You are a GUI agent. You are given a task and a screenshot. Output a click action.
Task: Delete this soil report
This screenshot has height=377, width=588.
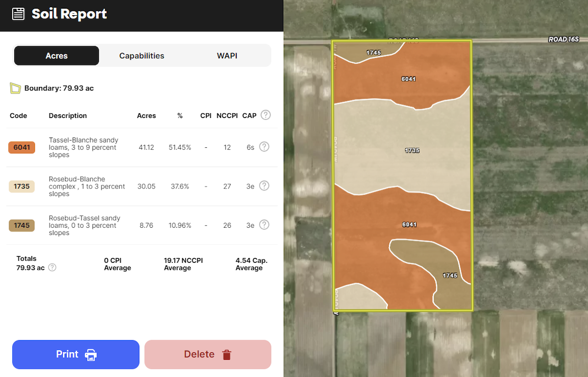(x=208, y=354)
